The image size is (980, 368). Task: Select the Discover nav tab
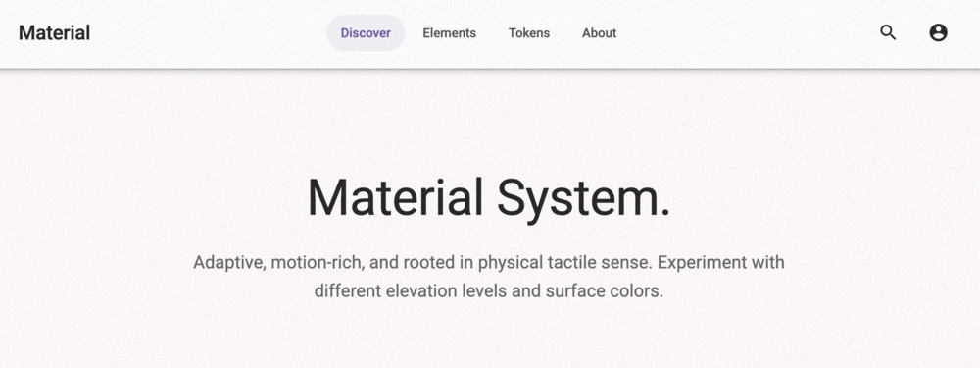tap(366, 33)
